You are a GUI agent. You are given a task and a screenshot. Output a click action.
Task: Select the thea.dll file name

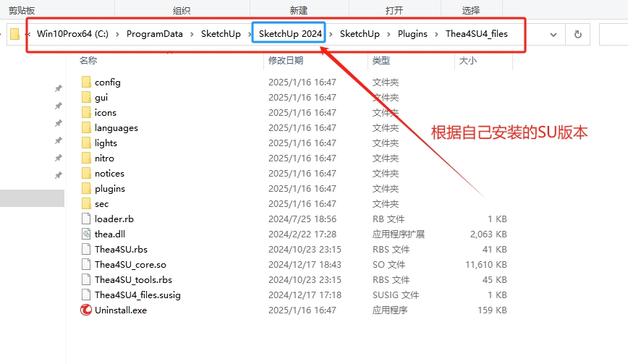110,234
